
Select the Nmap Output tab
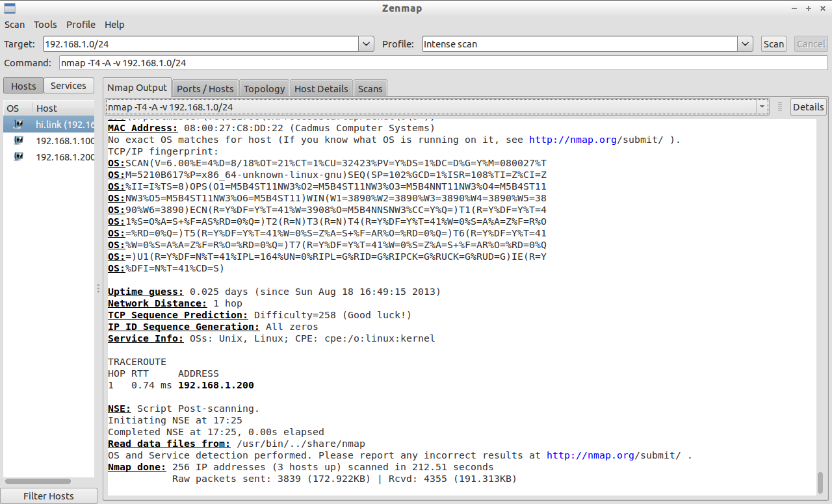[137, 88]
